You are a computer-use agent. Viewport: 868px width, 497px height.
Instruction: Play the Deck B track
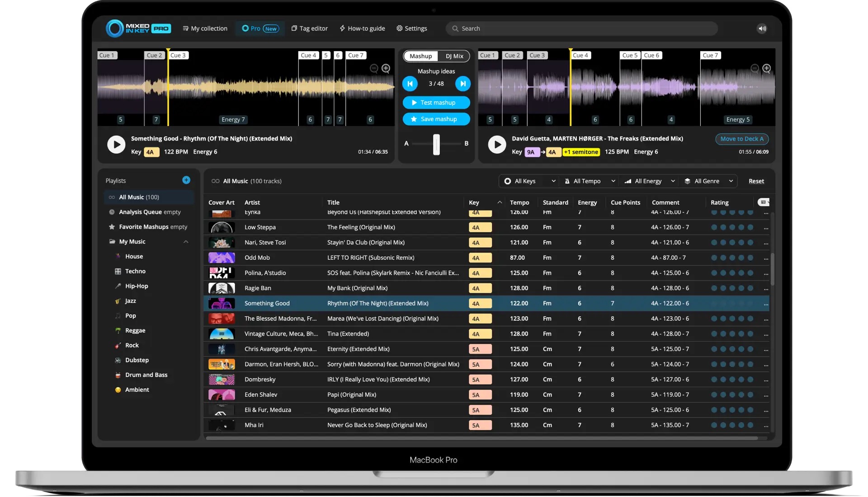click(497, 145)
